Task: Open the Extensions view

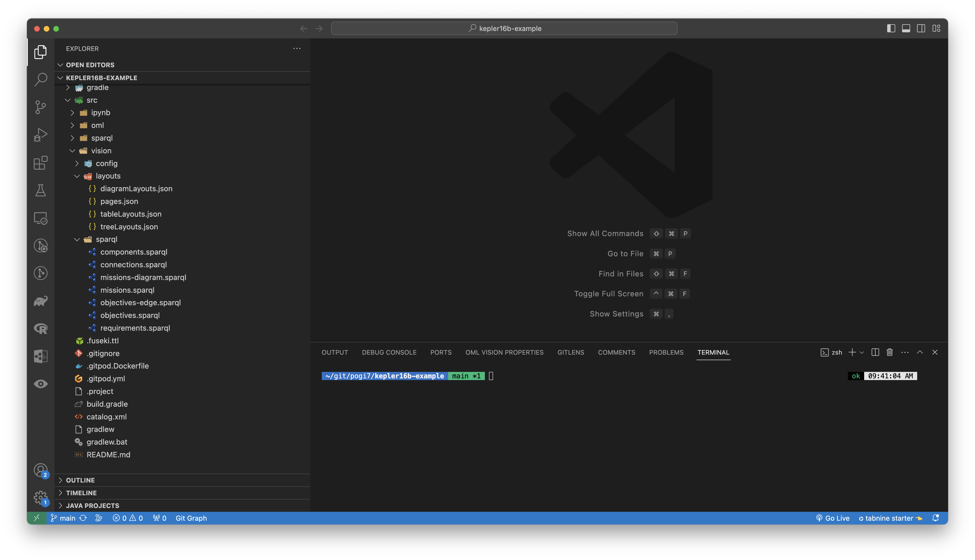Action: point(40,163)
